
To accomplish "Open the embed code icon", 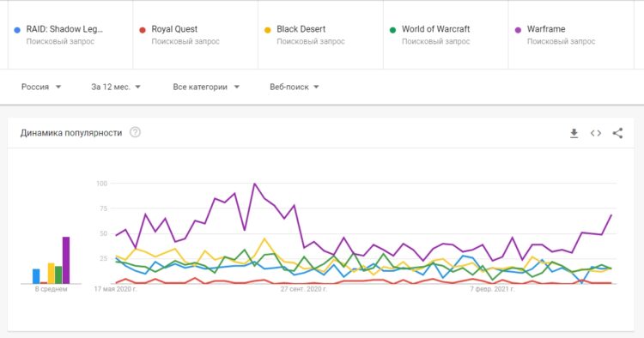I will (596, 133).
